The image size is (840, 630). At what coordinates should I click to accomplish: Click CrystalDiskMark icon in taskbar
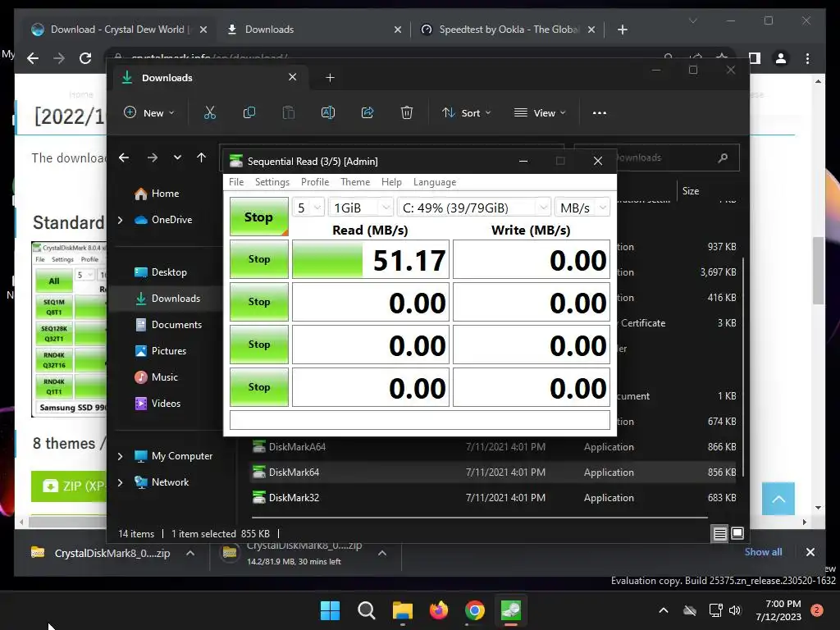(x=510, y=610)
